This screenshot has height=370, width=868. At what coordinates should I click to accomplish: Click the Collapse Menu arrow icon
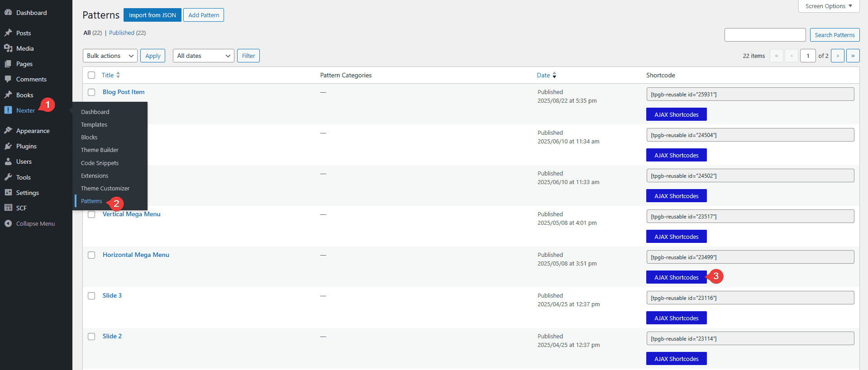coord(8,223)
